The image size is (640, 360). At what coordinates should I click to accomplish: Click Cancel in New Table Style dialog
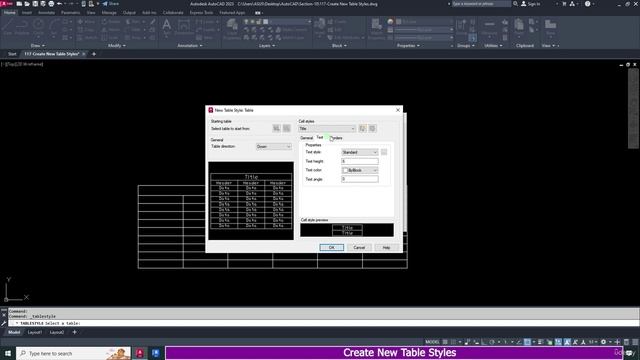pos(359,248)
